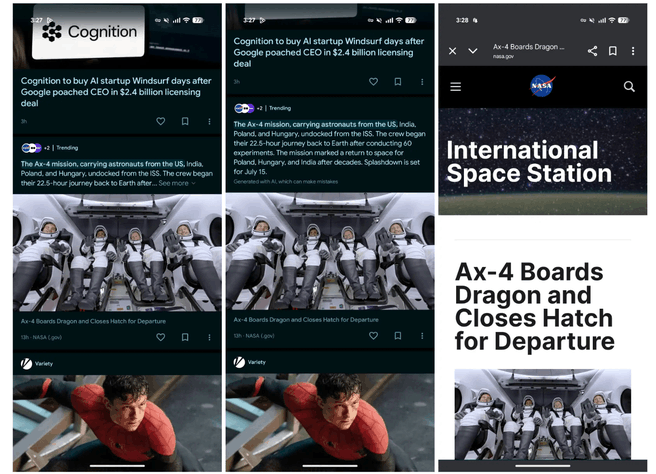The image size is (656, 474).
Task: Open the Cognition headline beneath the Cognition logo image
Action: point(116,92)
